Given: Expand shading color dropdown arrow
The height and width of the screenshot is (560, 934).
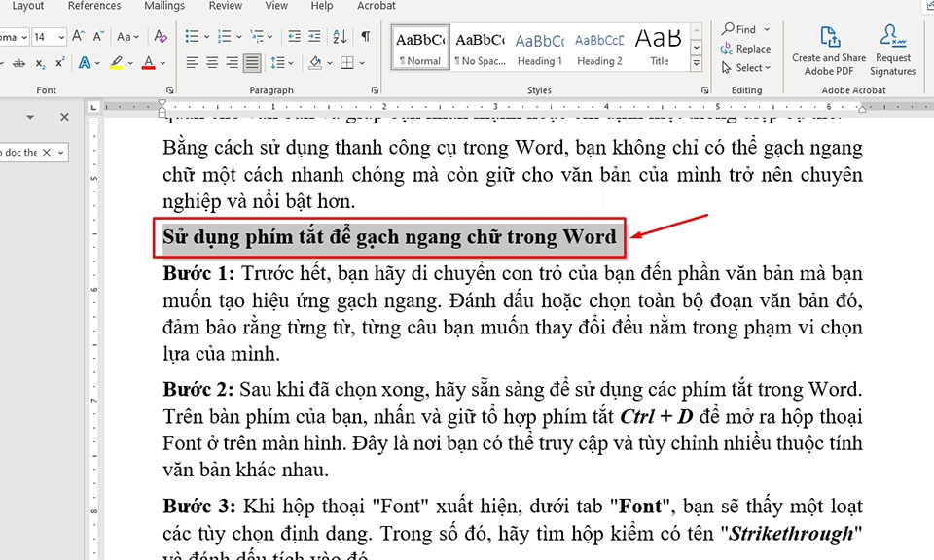Looking at the screenshot, I should pos(330,63).
